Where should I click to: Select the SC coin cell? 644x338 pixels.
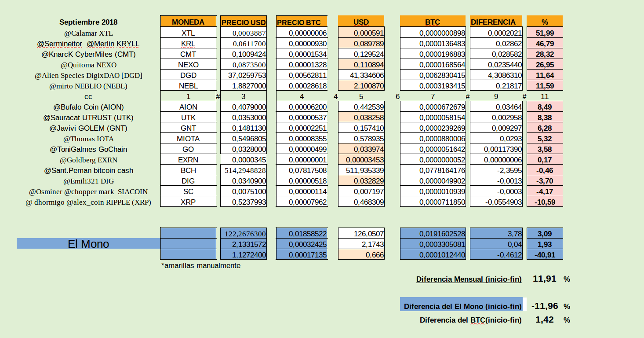point(188,191)
